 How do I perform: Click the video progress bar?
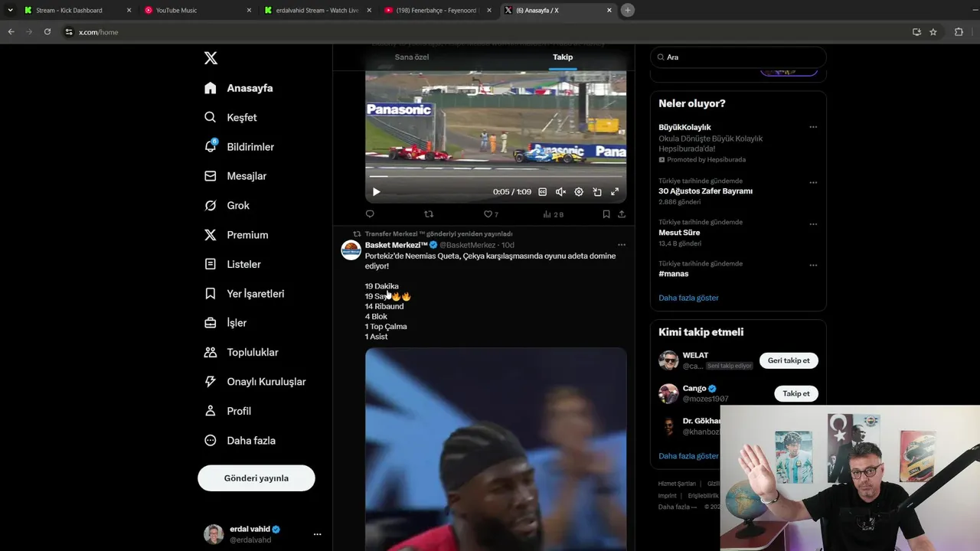point(495,177)
